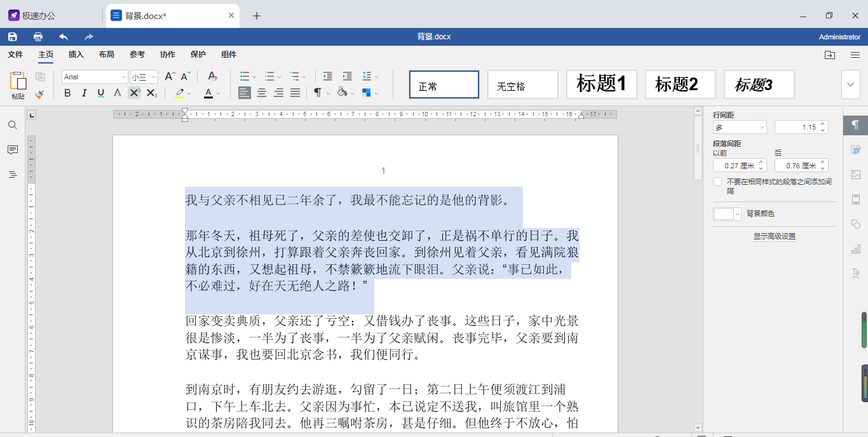
Task: Open the 文件 menu
Action: pyautogui.click(x=15, y=55)
